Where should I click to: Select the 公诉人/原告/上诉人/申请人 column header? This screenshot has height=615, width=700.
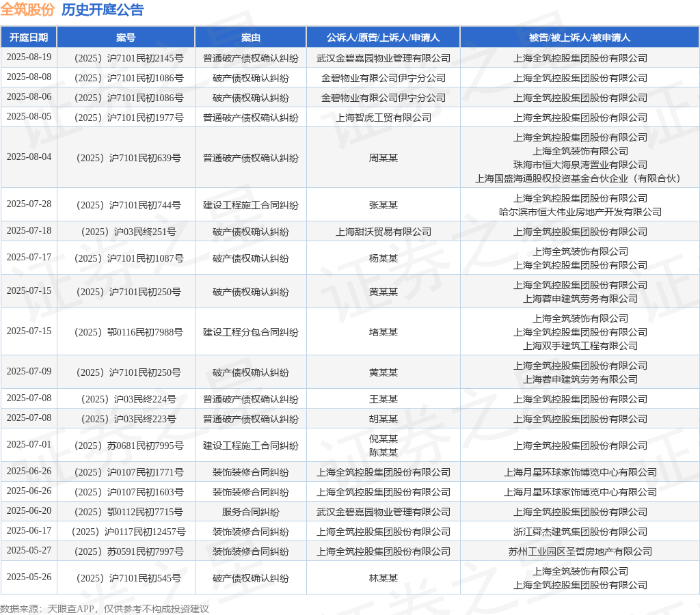(x=383, y=38)
